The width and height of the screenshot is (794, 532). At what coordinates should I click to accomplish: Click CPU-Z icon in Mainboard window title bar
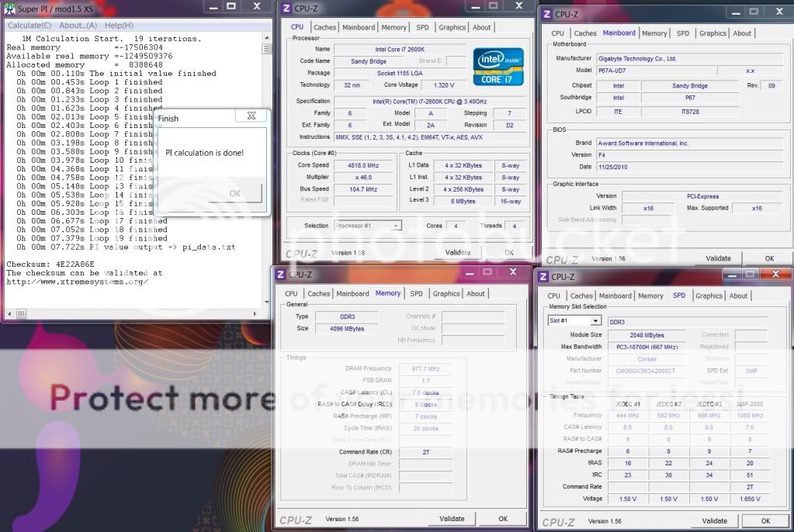546,14
